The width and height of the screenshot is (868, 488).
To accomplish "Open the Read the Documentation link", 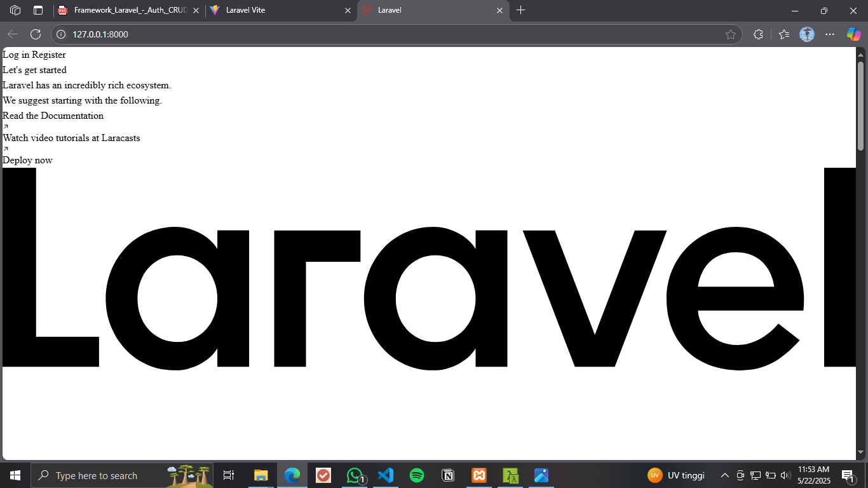I will coord(53,116).
